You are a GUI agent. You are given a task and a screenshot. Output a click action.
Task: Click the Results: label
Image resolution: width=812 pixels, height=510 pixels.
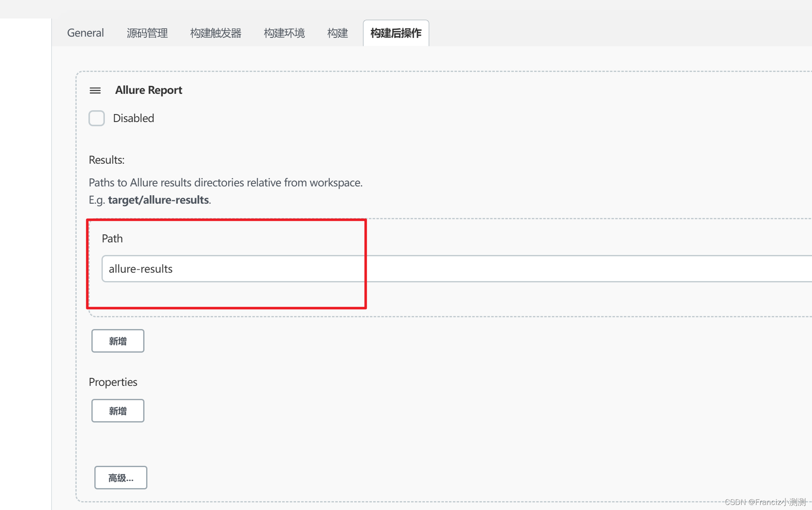click(x=107, y=160)
